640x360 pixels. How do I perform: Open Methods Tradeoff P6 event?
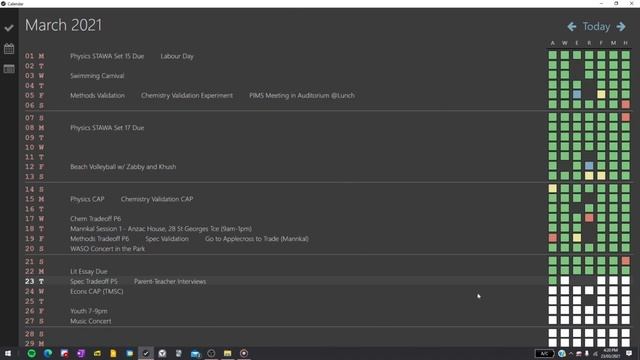pos(99,239)
